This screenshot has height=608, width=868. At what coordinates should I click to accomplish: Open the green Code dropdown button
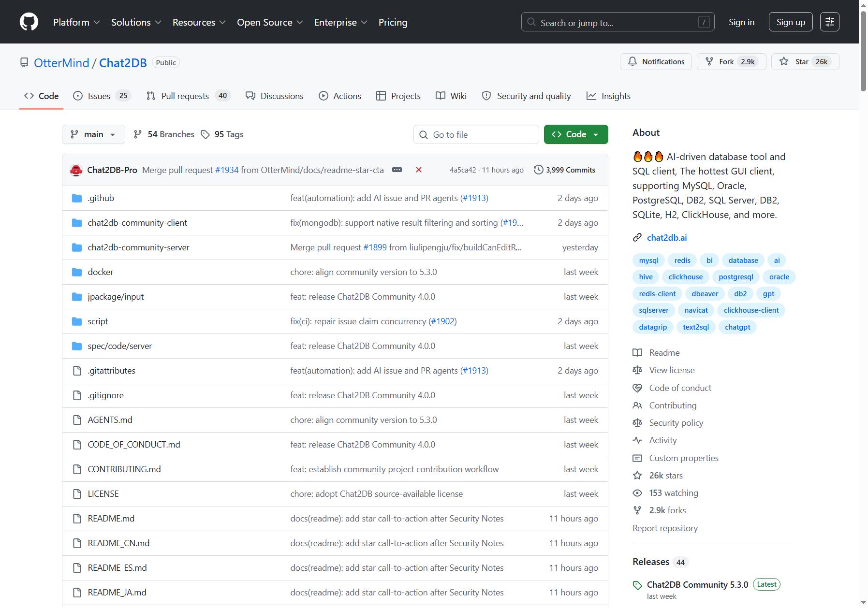coord(576,134)
